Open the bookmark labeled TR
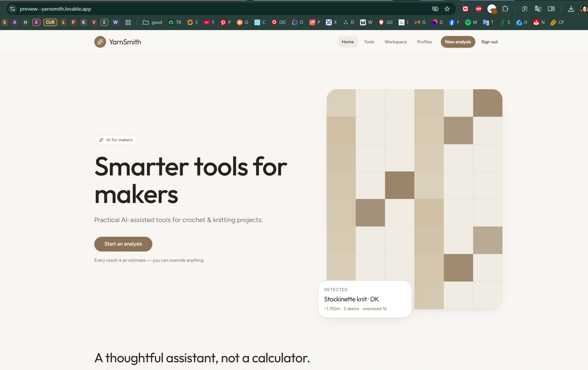Image resolution: width=588 pixels, height=370 pixels. coord(175,22)
